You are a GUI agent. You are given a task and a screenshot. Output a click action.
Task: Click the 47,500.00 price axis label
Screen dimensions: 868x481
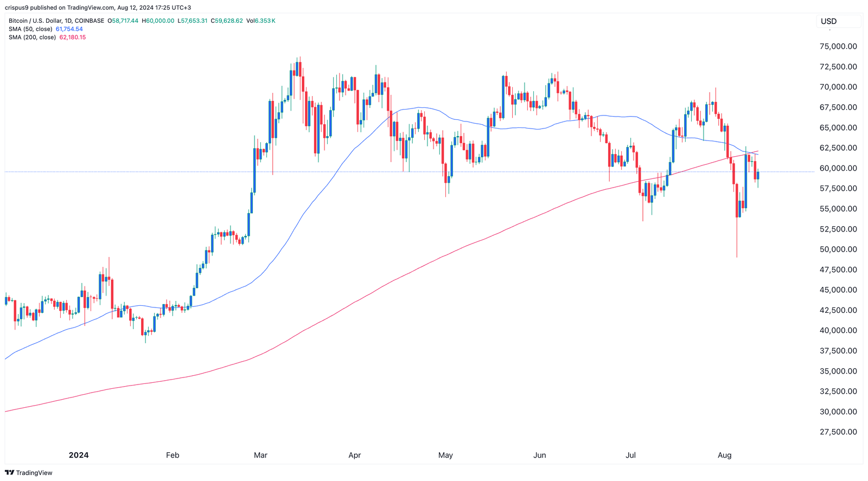point(838,270)
